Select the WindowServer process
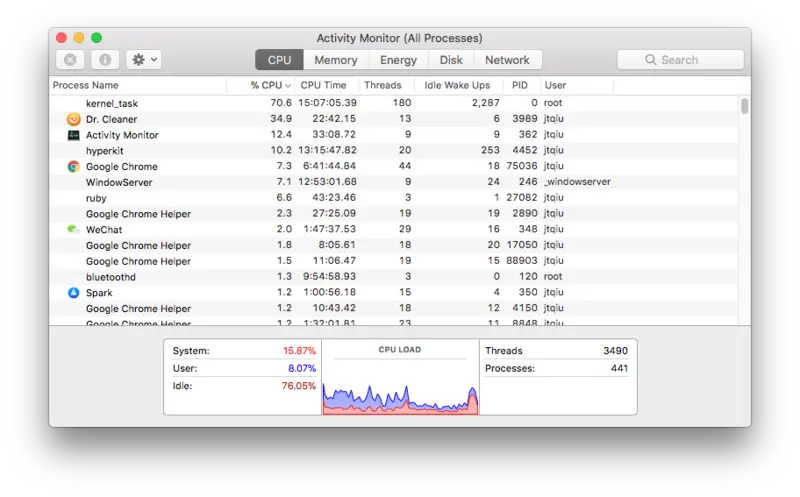Image resolution: width=800 pixels, height=497 pixels. pyautogui.click(x=119, y=182)
